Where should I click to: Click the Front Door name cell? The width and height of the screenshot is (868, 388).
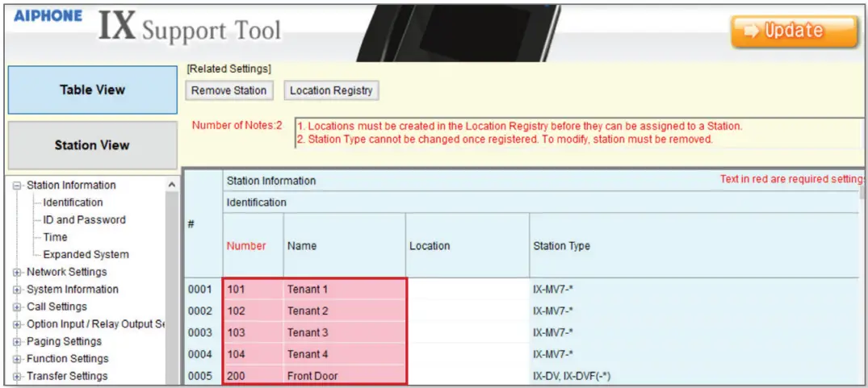(345, 375)
